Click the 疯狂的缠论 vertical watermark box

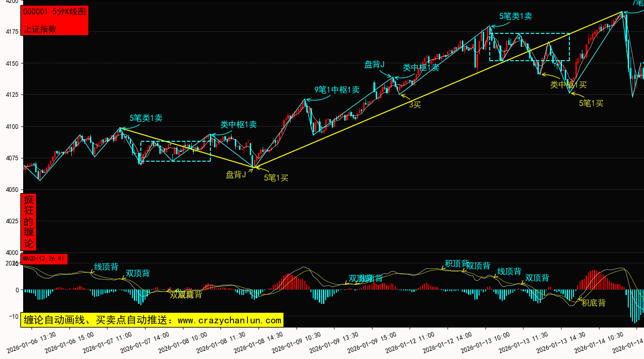pos(29,222)
